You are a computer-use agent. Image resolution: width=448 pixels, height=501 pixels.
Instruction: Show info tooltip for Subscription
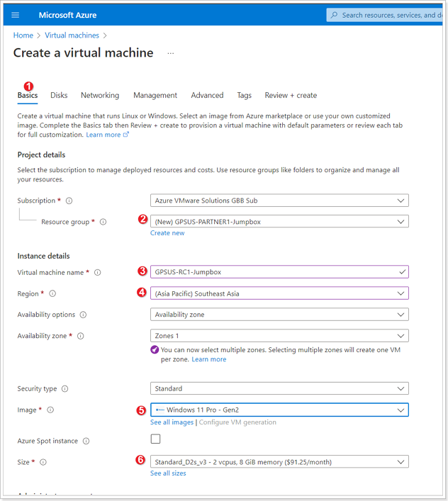[x=69, y=201]
